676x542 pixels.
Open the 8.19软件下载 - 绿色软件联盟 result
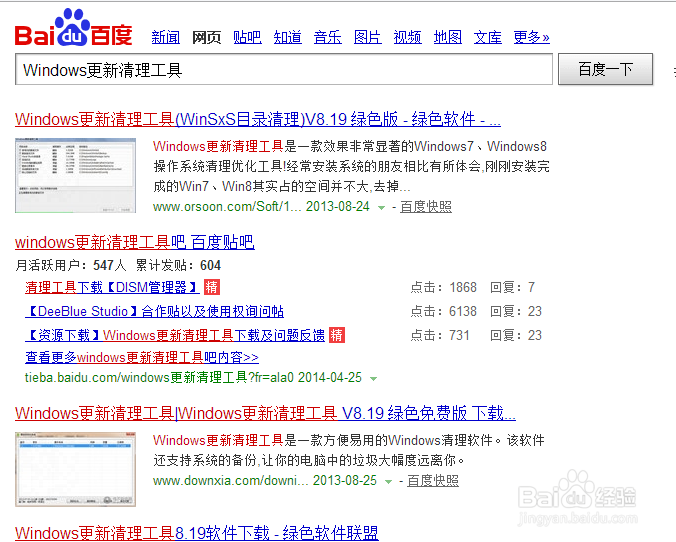[196, 533]
